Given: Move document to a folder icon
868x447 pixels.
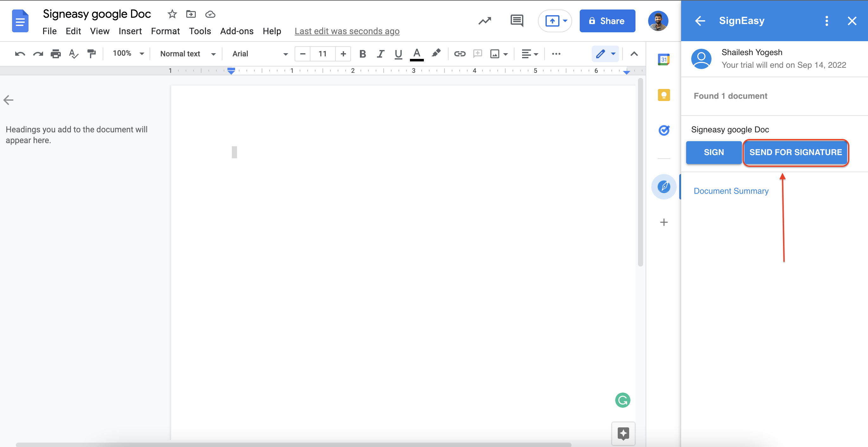Looking at the screenshot, I should pos(191,14).
